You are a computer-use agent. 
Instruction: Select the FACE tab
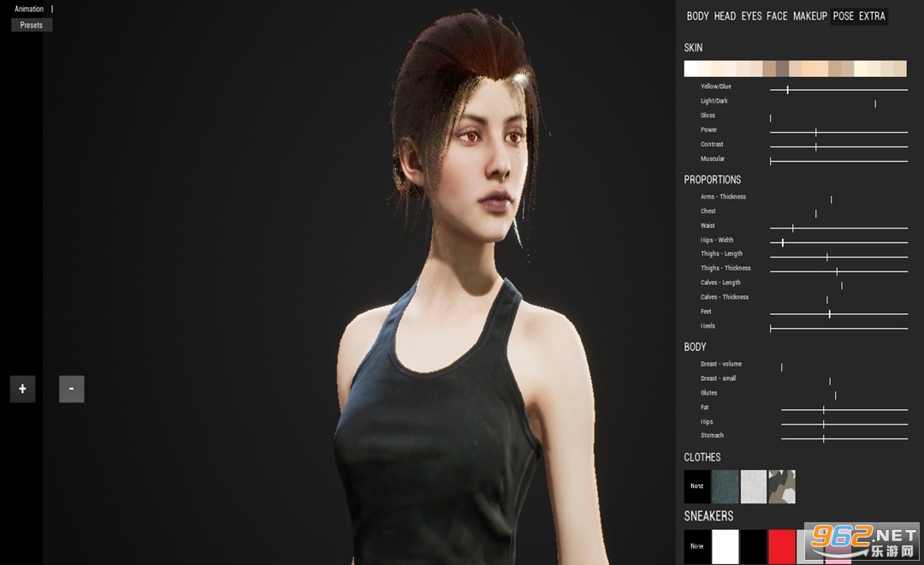(x=777, y=16)
